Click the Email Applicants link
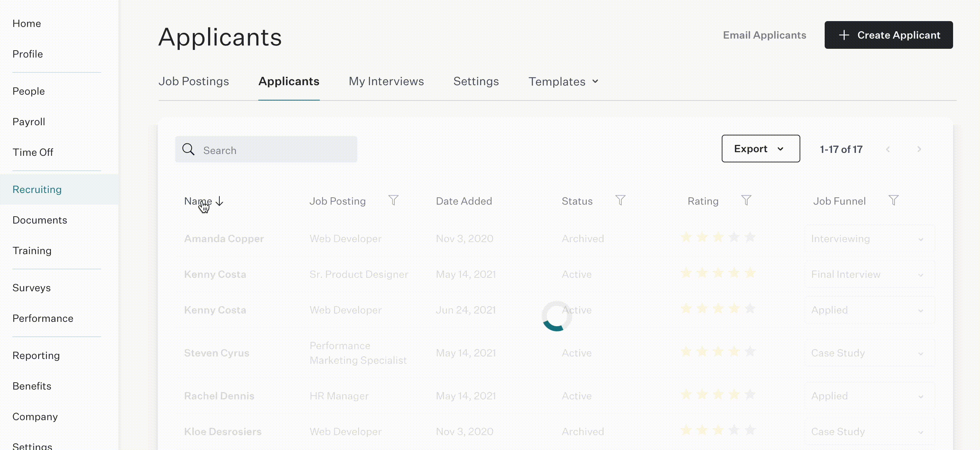 764,35
